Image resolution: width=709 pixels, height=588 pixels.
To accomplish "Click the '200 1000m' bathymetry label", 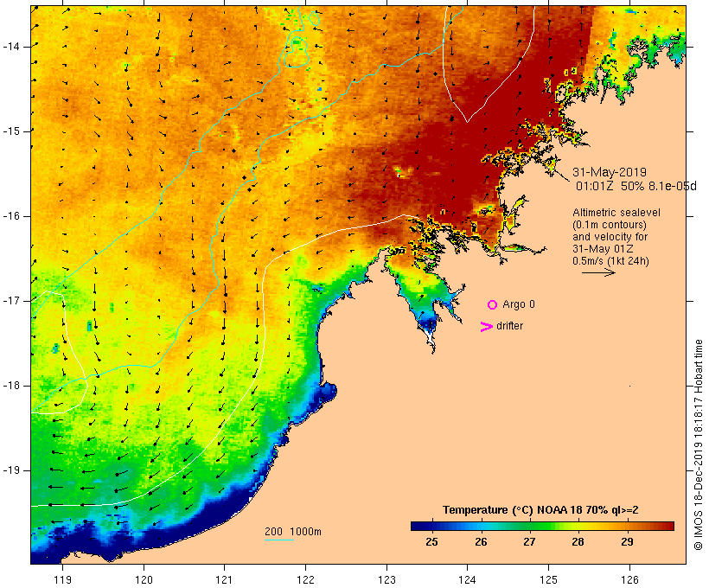I will click(293, 532).
